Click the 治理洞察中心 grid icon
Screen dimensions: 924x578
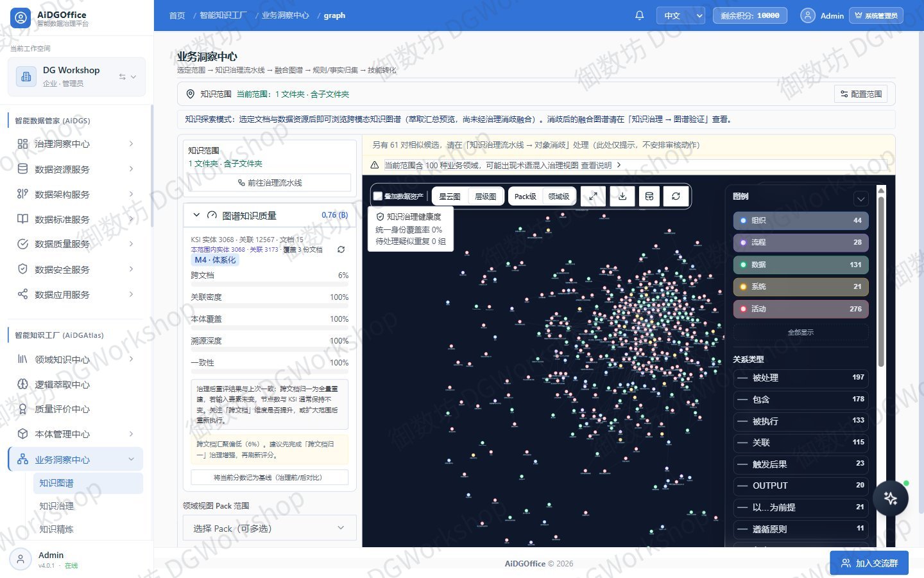pyautogui.click(x=22, y=144)
